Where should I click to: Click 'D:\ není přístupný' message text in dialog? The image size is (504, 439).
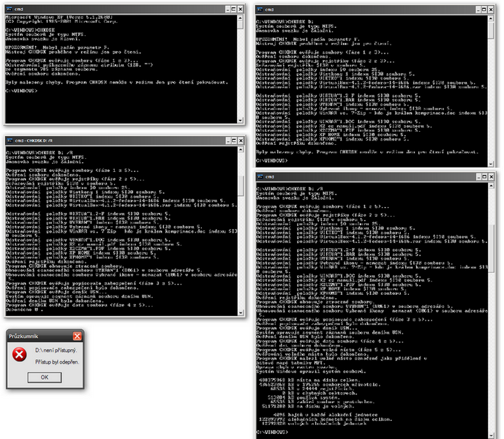coord(55,351)
